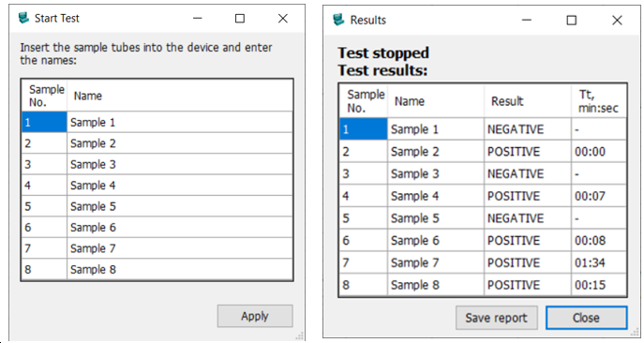644x343 pixels.
Task: Select row number 4 in Results table
Action: pyautogui.click(x=363, y=196)
